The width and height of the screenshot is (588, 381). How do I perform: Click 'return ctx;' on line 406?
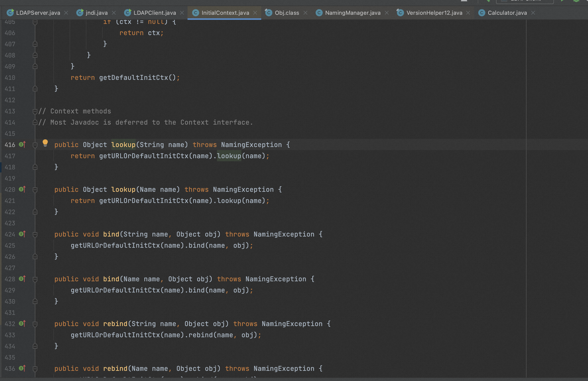pyautogui.click(x=142, y=33)
